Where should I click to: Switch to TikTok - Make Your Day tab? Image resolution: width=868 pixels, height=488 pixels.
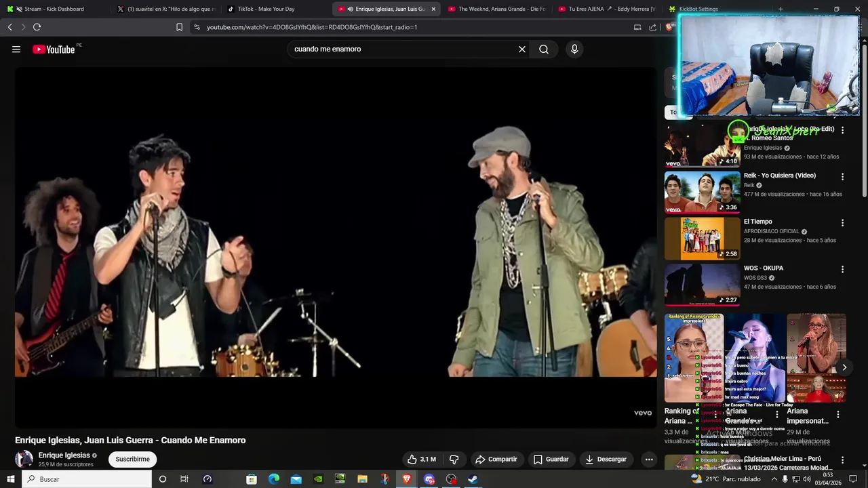tap(275, 9)
